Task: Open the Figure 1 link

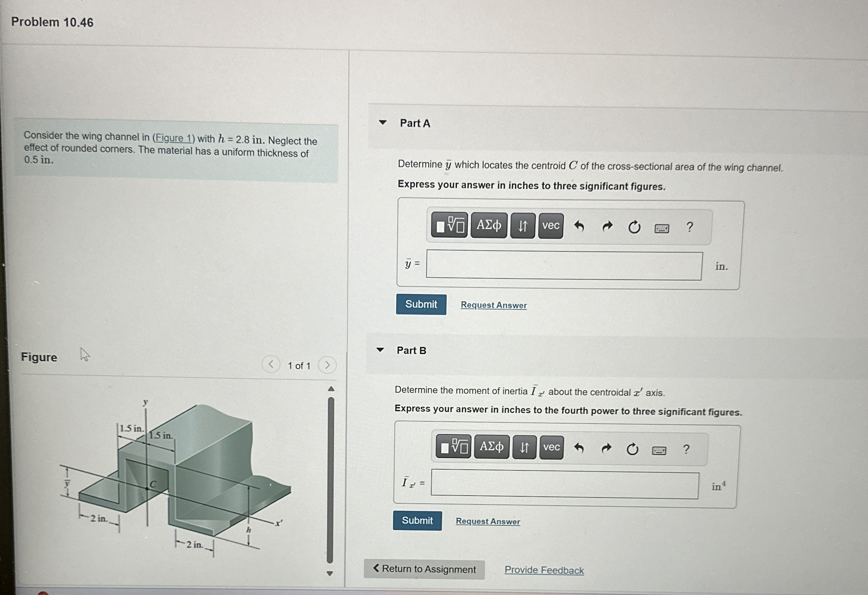Action: (x=173, y=138)
